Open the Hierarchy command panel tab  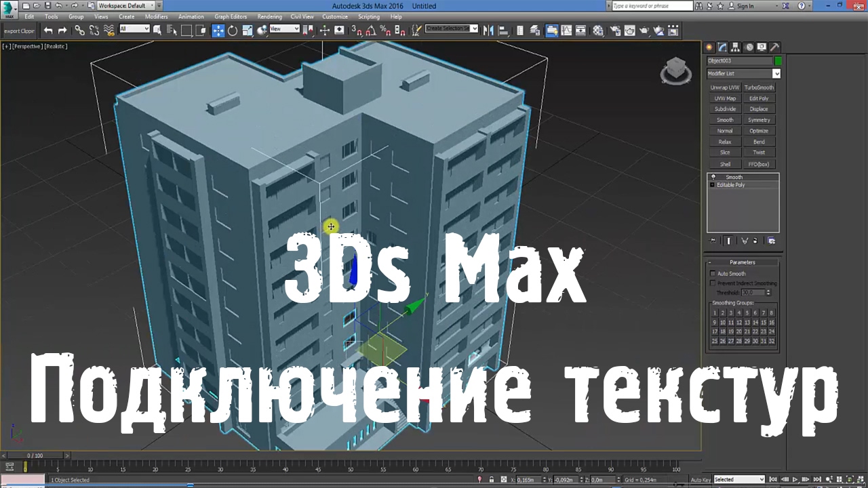tap(736, 47)
